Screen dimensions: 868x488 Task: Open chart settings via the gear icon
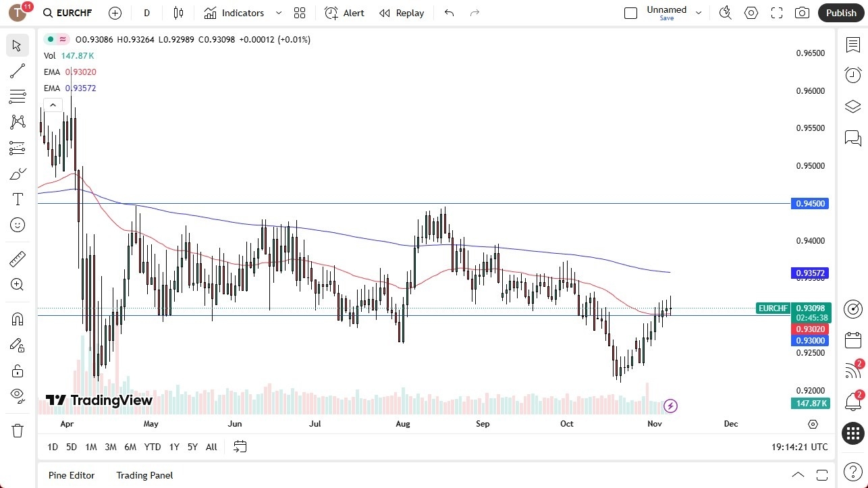pyautogui.click(x=751, y=12)
